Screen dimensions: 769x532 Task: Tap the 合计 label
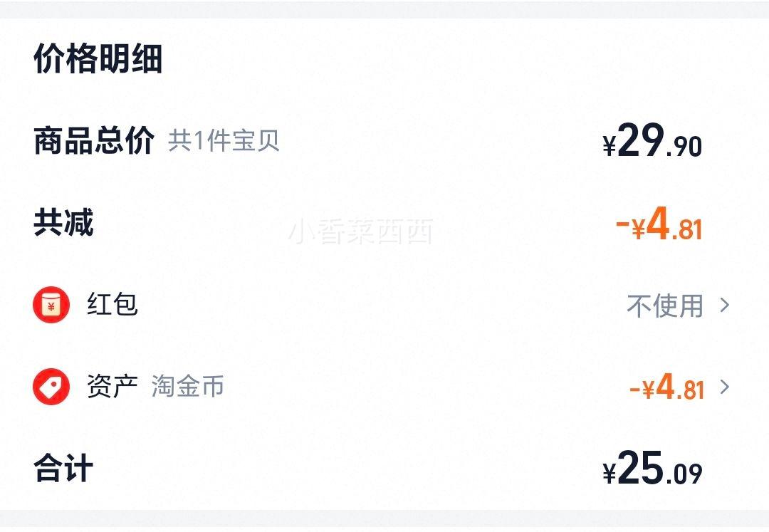(x=63, y=468)
